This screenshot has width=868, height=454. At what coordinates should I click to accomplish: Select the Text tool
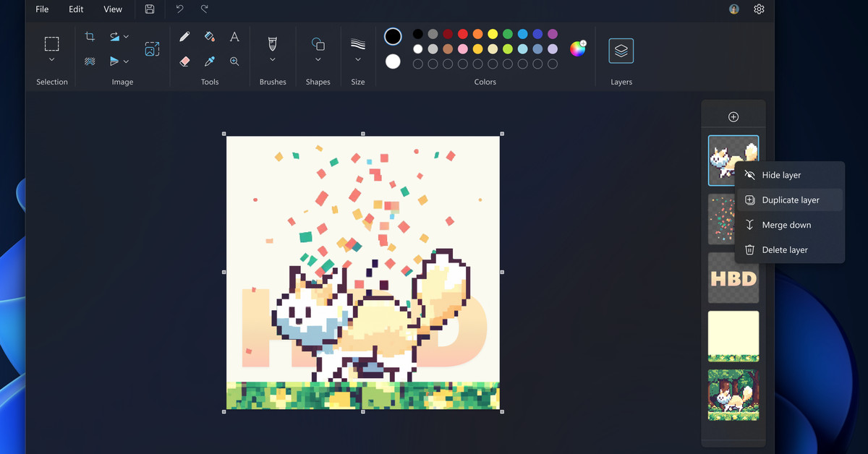click(234, 36)
